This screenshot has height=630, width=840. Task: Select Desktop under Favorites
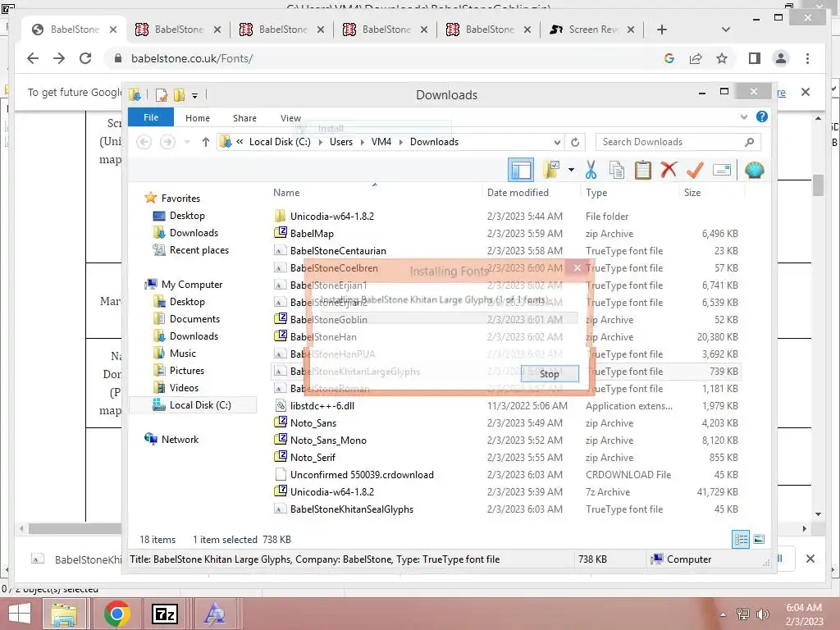(x=187, y=216)
